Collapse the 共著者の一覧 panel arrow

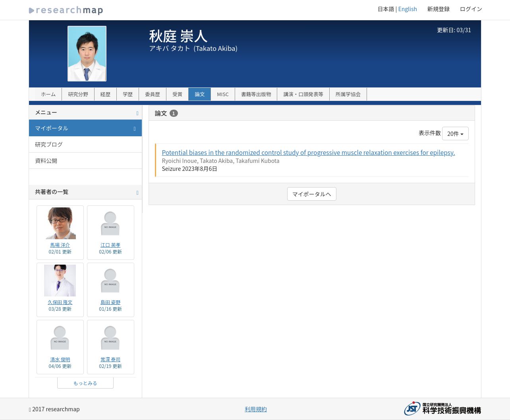137,193
